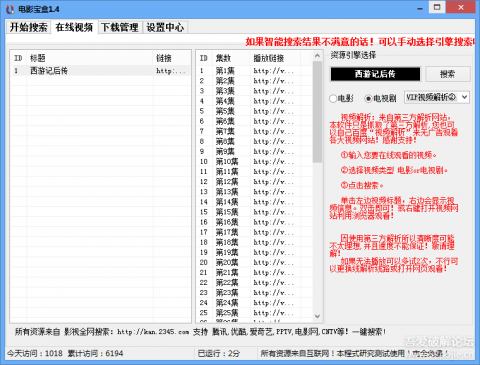Open the 开始搜索 tab
Image resolution: width=480 pixels, height=365 pixels.
point(28,27)
